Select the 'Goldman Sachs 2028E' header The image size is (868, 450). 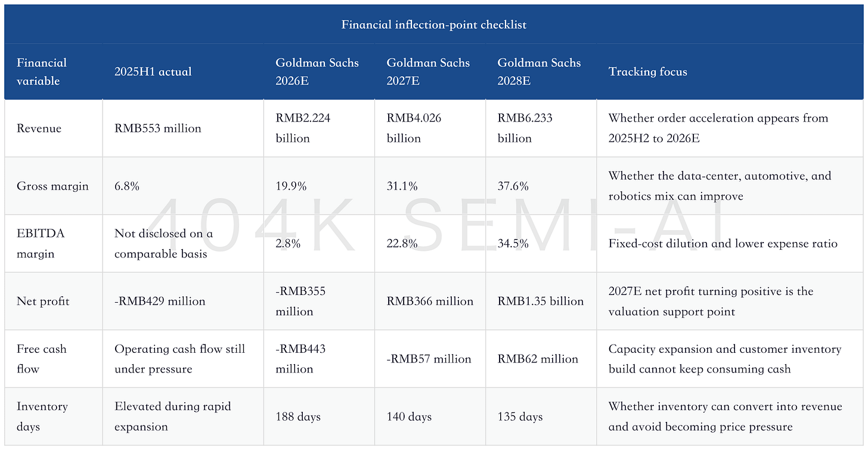(x=539, y=72)
